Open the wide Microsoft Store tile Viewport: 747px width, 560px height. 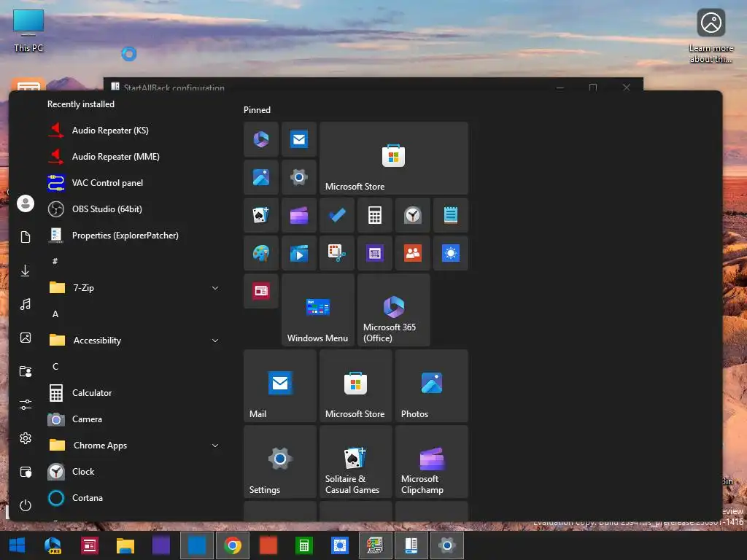point(393,157)
